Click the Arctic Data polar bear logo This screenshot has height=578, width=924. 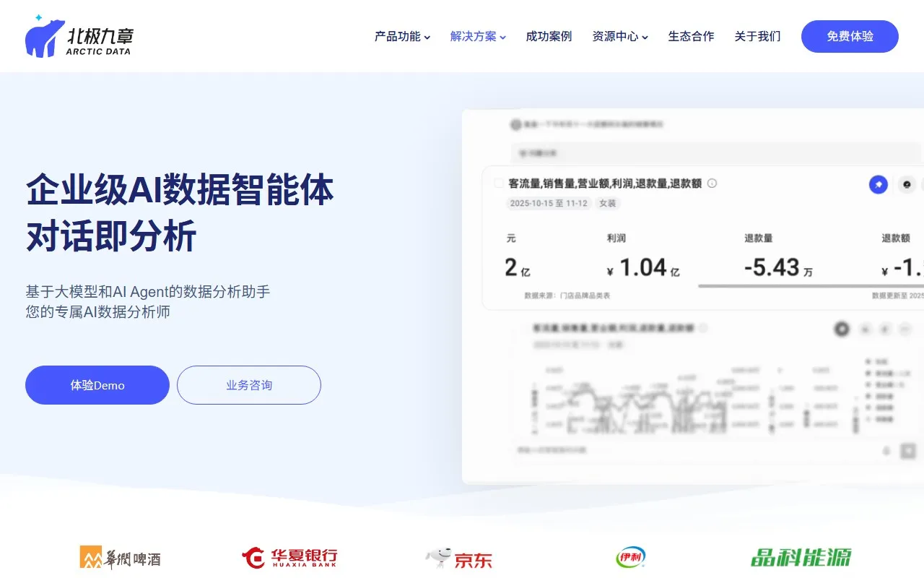pos(45,35)
